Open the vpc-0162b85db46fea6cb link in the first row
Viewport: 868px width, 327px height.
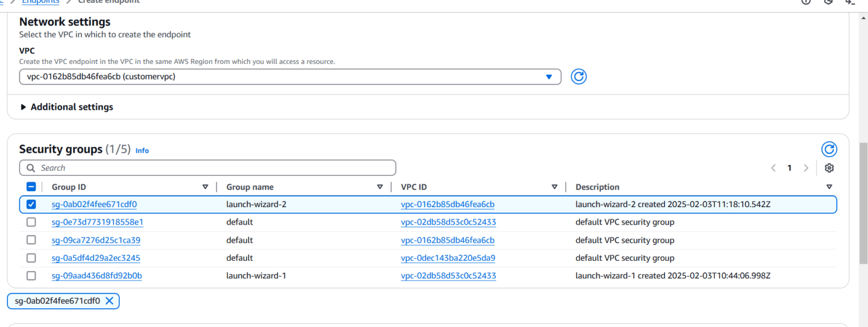coord(448,204)
